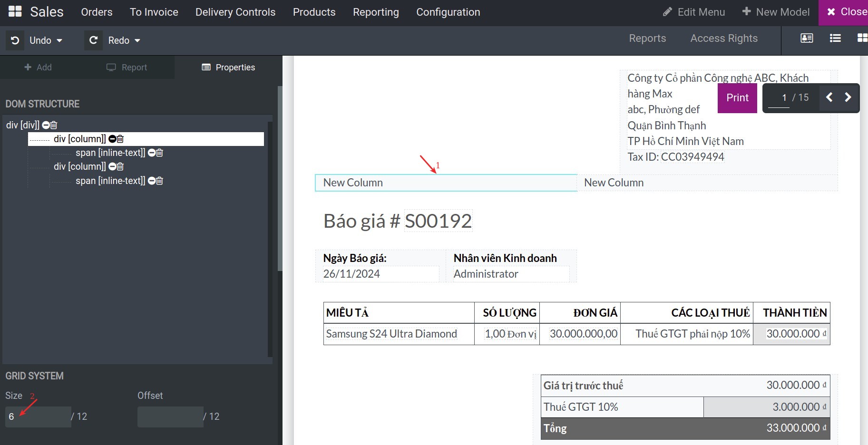Click the New Model button

pyautogui.click(x=776, y=12)
